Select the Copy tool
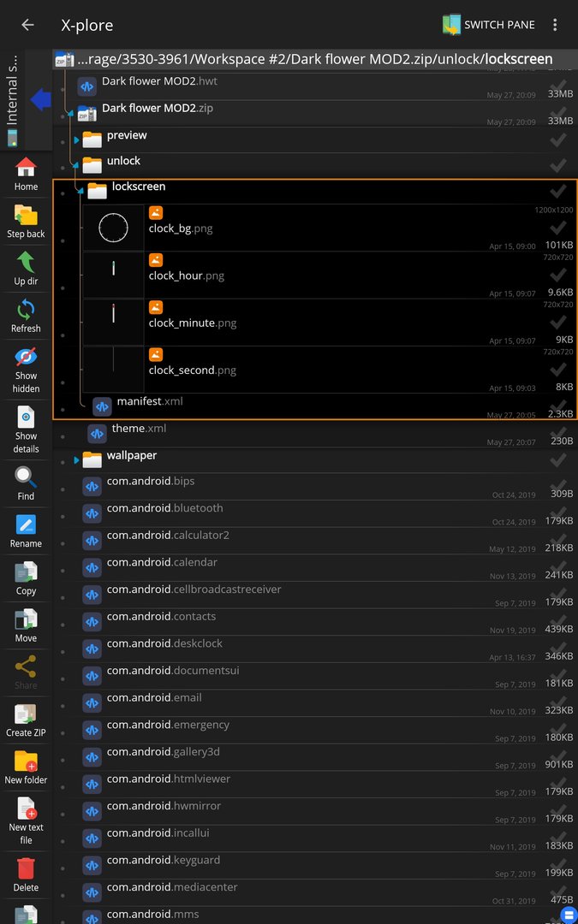The width and height of the screenshot is (578, 924). tap(26, 578)
